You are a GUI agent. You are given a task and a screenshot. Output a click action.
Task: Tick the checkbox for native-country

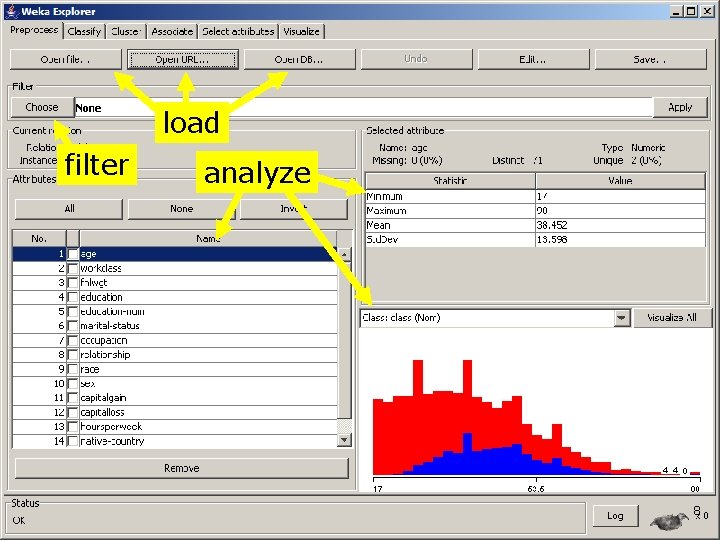[x=73, y=441]
